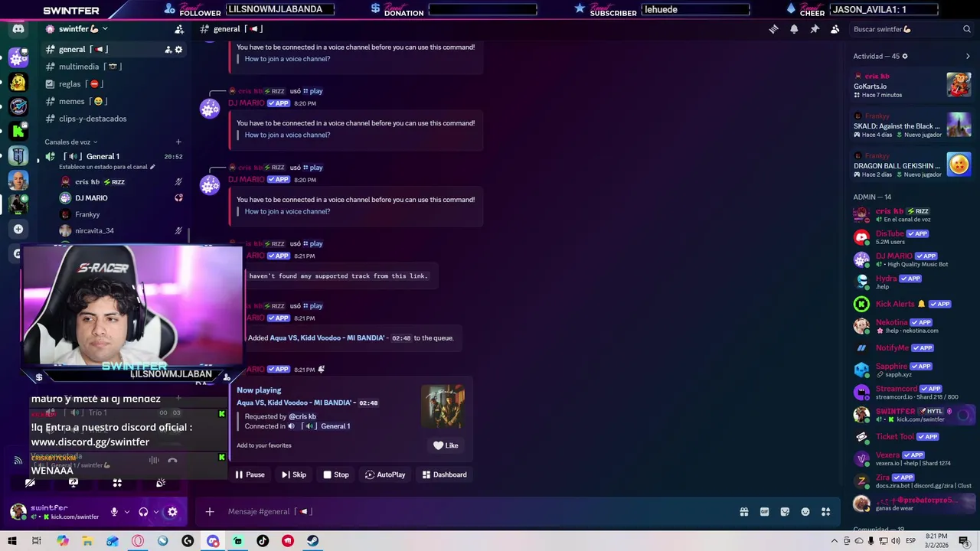Screen dimensions: 980x551
Task: Skip to next track
Action: click(x=293, y=474)
